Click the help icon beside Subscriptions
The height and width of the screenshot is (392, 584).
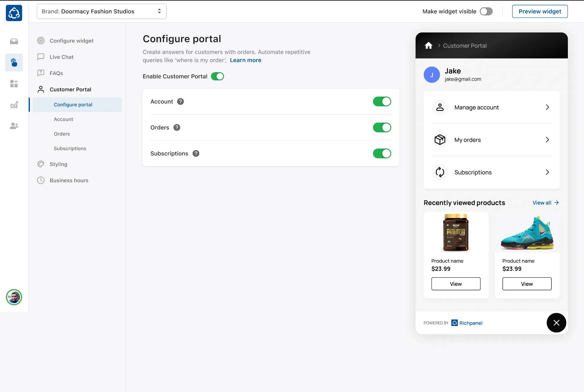click(196, 153)
